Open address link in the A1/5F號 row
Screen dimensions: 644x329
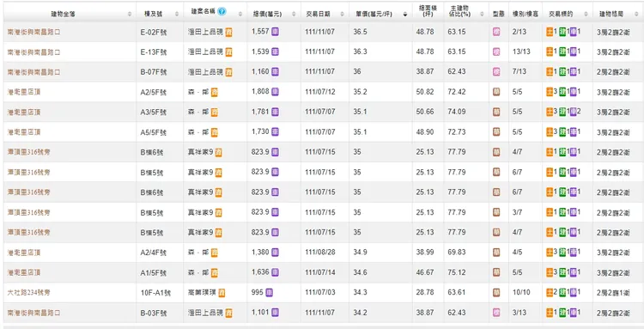point(24,273)
